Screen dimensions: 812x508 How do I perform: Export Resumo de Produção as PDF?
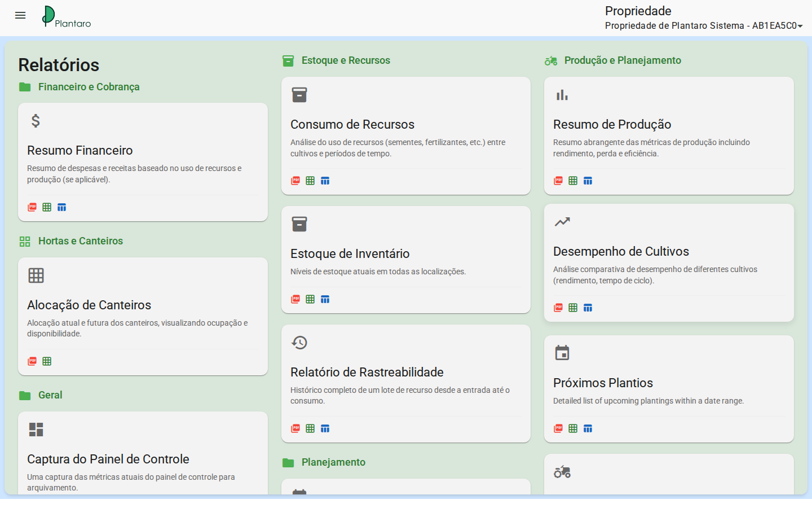pyautogui.click(x=558, y=181)
